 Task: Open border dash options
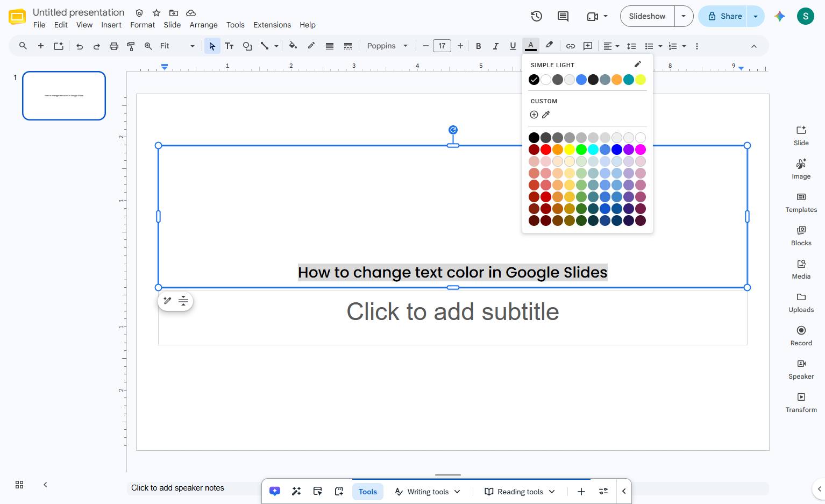(x=348, y=46)
